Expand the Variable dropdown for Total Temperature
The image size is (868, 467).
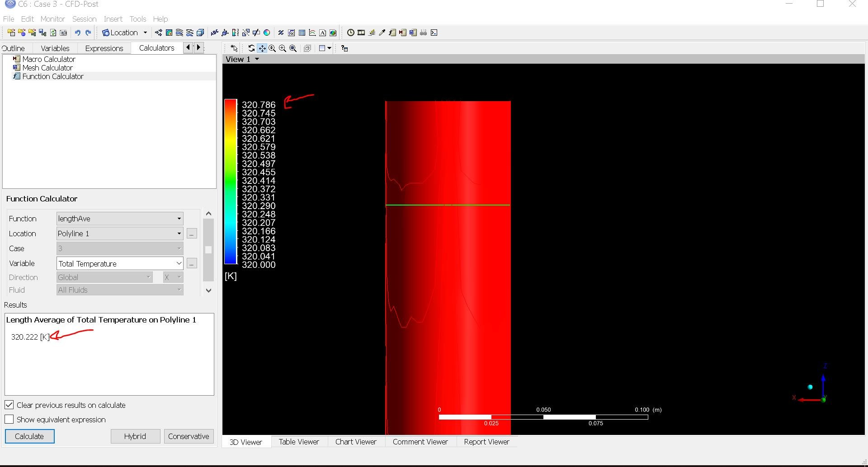click(x=179, y=264)
